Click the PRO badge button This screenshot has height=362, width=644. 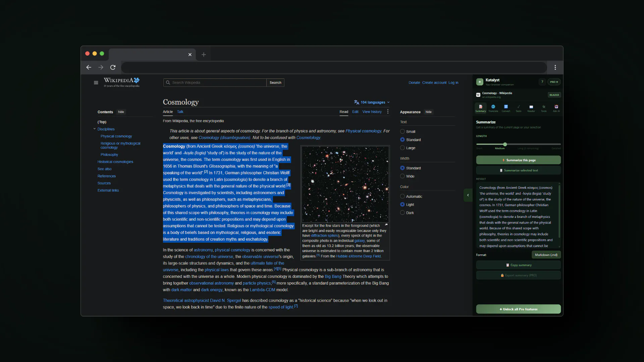(x=554, y=82)
